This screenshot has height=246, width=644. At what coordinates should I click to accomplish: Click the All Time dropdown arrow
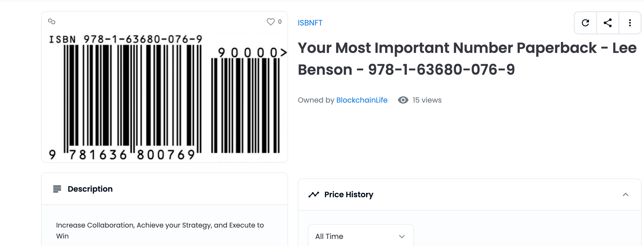(x=402, y=237)
